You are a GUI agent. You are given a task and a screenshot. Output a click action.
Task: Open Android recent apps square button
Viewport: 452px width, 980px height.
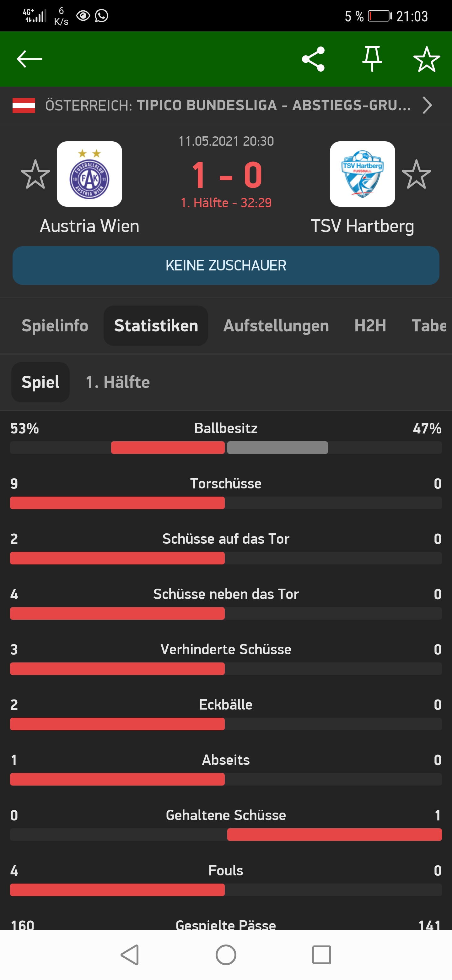[x=322, y=955]
